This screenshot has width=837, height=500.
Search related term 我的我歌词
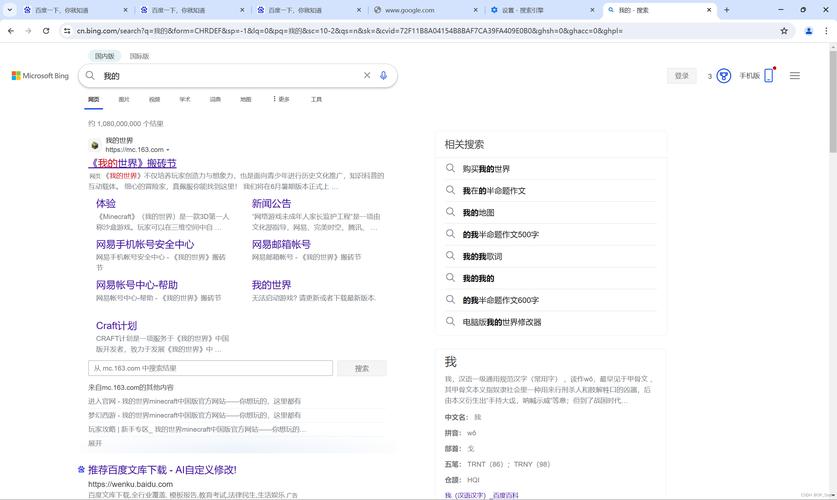pyautogui.click(x=482, y=256)
